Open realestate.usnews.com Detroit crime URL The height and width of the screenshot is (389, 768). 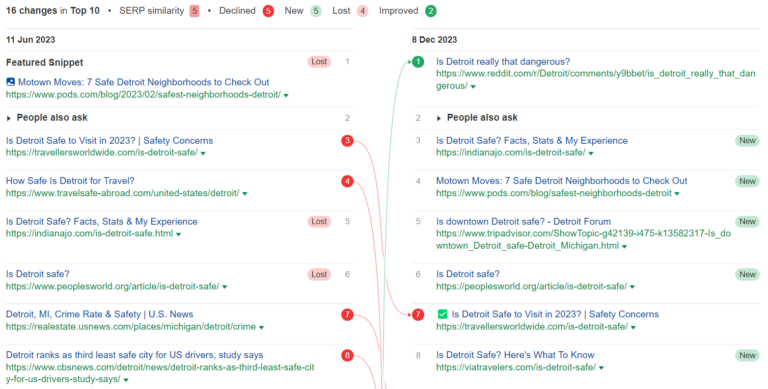click(131, 327)
